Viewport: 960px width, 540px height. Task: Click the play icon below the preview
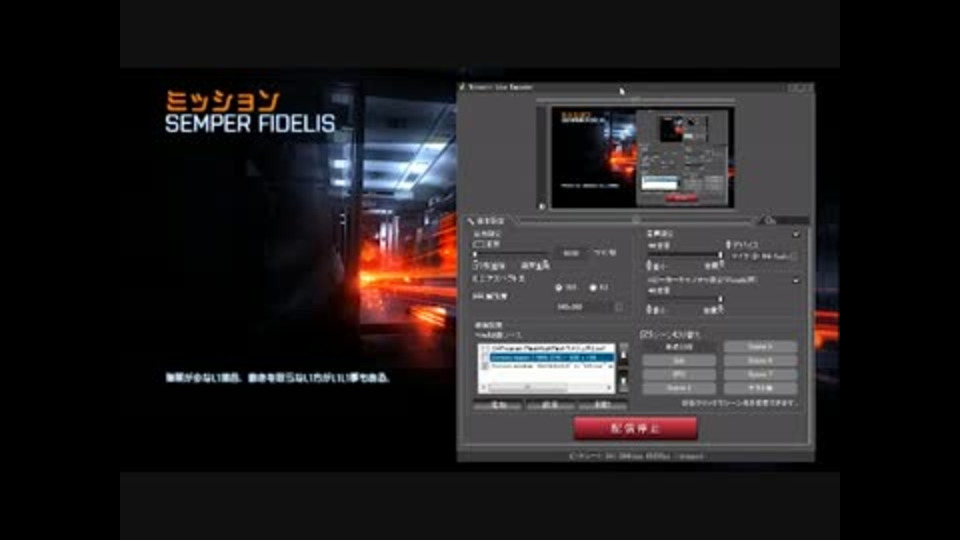pos(542,207)
